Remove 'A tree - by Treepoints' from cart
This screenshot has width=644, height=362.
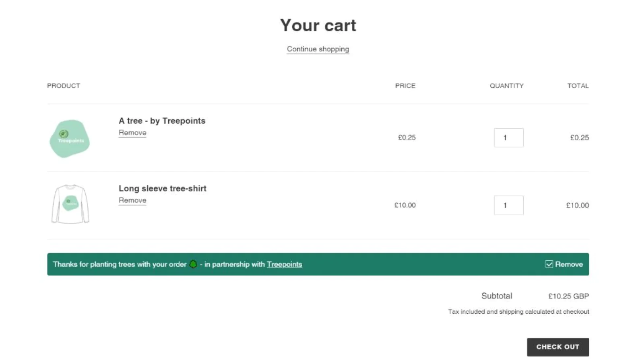tap(132, 133)
